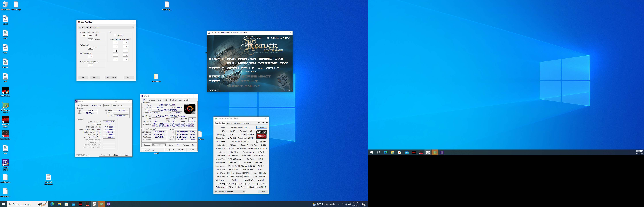Click the Windows Start button on left taskbar
644x207 pixels.
click(x=3, y=204)
